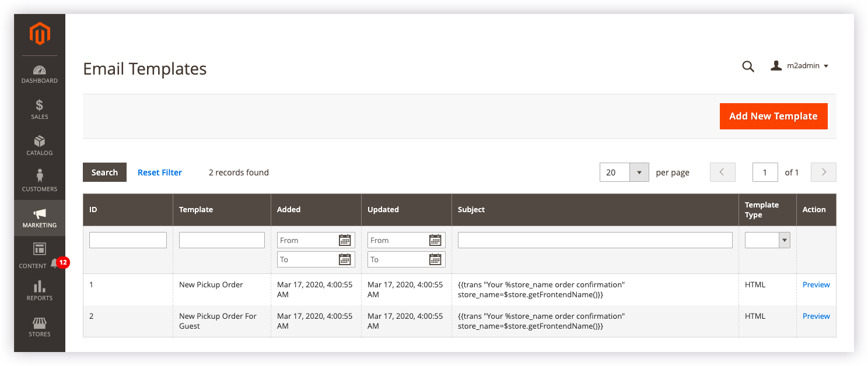The width and height of the screenshot is (868, 366).
Task: Click the Add New Template button
Action: tap(773, 116)
